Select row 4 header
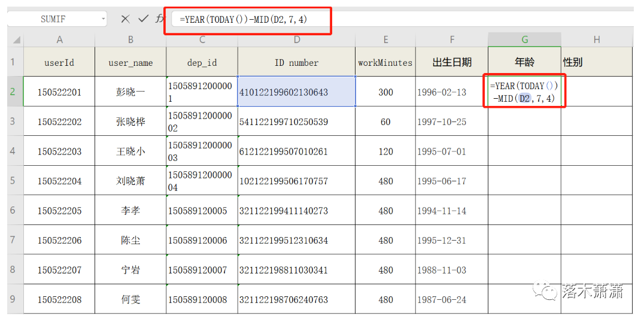Screen dimensions: 644x319 tap(16, 151)
